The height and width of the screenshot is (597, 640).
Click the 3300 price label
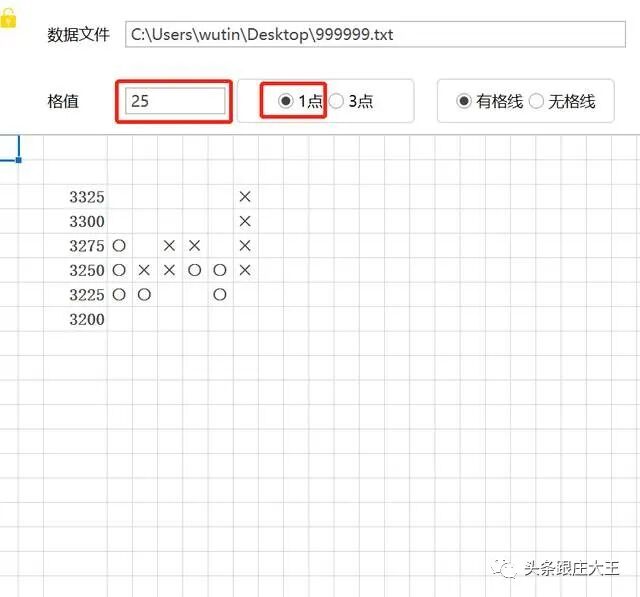(x=87, y=222)
